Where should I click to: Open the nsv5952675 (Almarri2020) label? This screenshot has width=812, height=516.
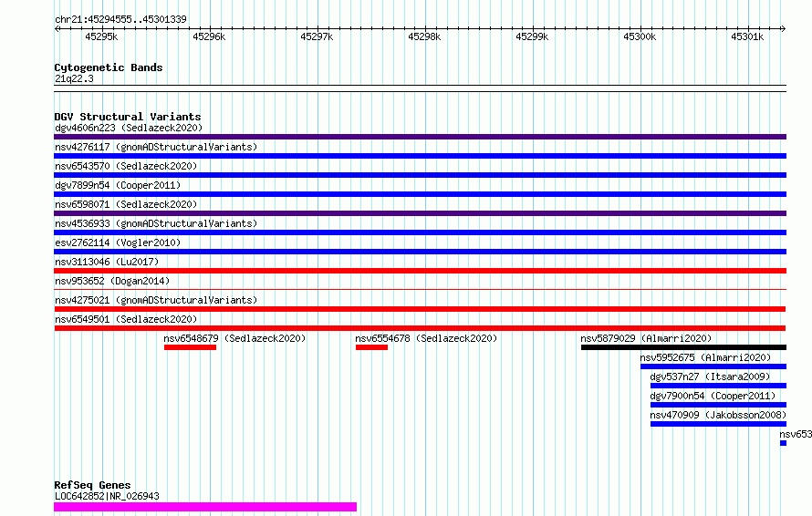tap(705, 357)
